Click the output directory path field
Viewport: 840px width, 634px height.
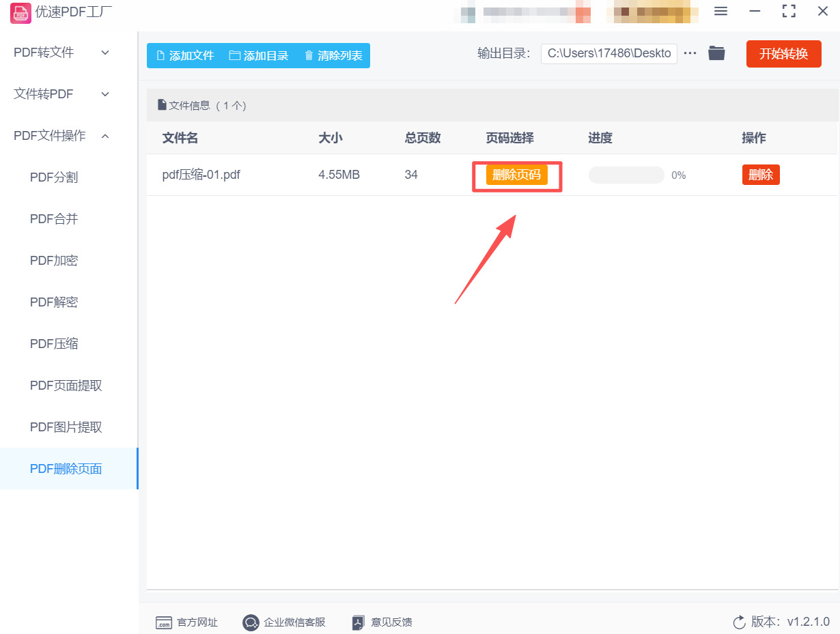608,53
